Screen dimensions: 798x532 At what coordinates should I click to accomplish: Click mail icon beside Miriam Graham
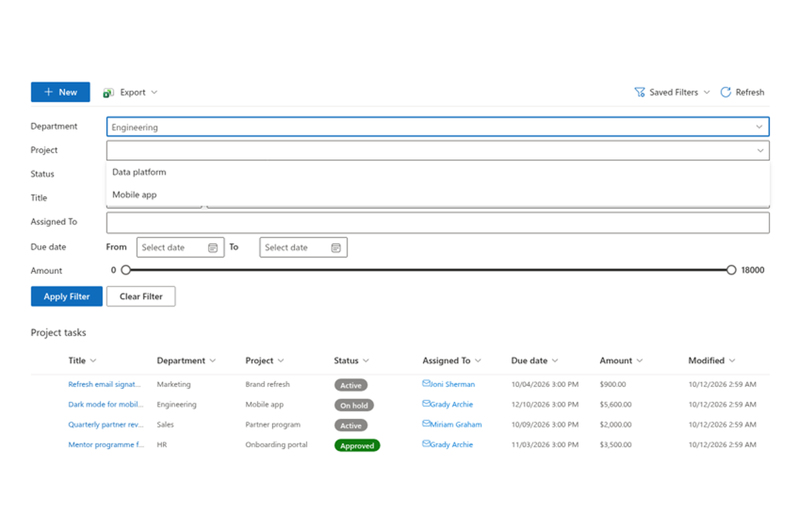pyautogui.click(x=427, y=424)
